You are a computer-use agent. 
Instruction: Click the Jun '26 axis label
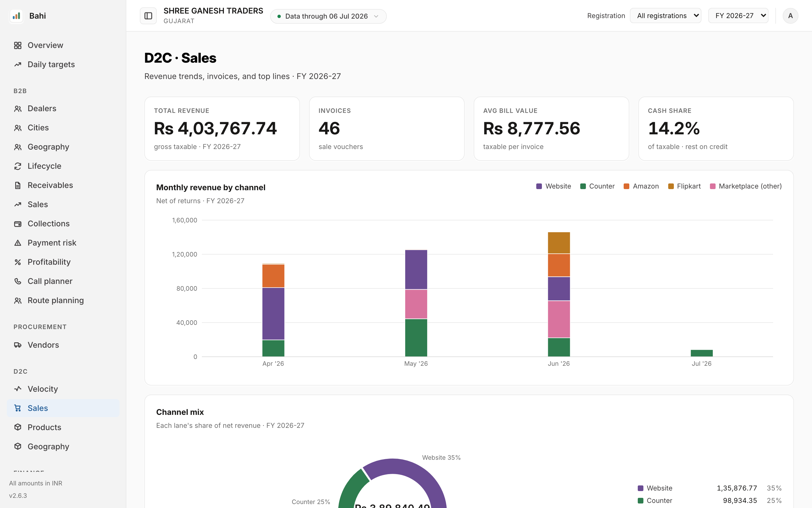point(559,364)
